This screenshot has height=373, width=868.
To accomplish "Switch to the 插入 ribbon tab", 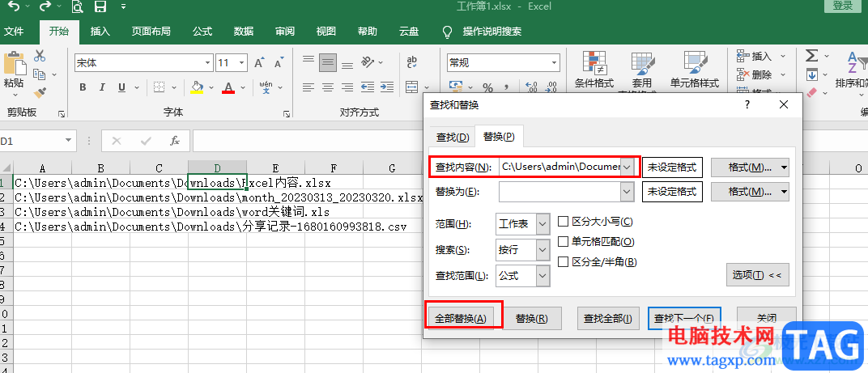I will [x=100, y=32].
